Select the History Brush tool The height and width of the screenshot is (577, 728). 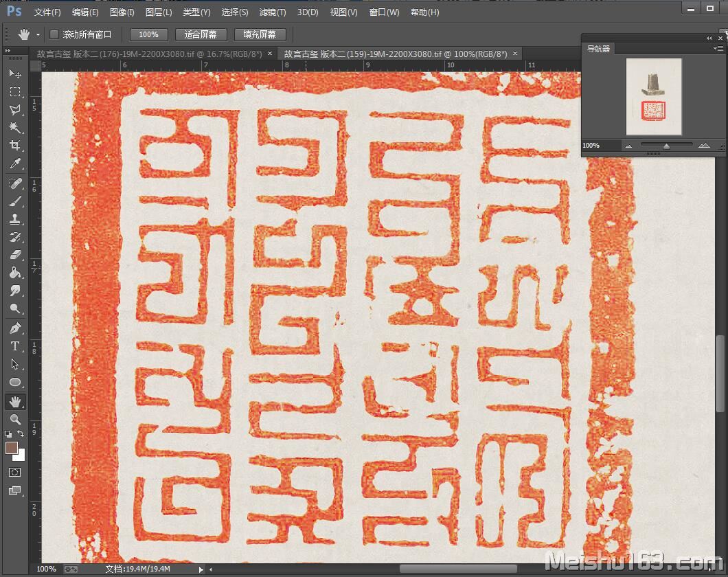point(15,237)
